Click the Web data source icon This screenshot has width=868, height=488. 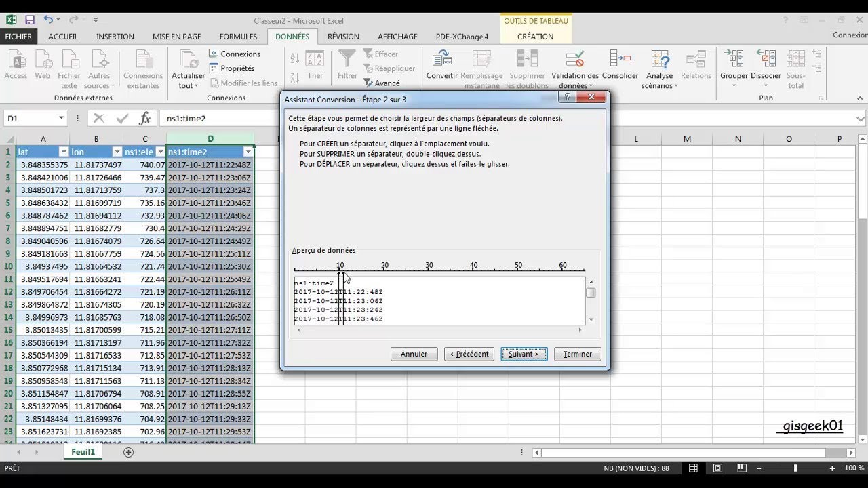pyautogui.click(x=43, y=66)
